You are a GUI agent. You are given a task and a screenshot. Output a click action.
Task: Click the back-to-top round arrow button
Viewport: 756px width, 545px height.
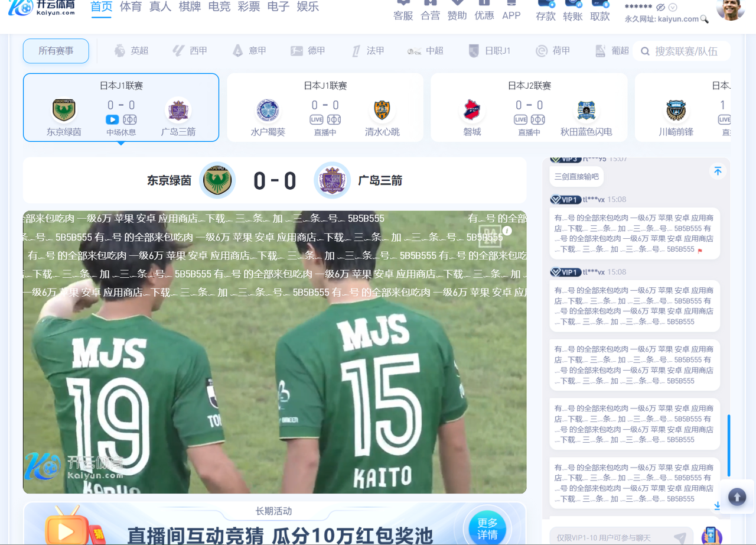(737, 497)
